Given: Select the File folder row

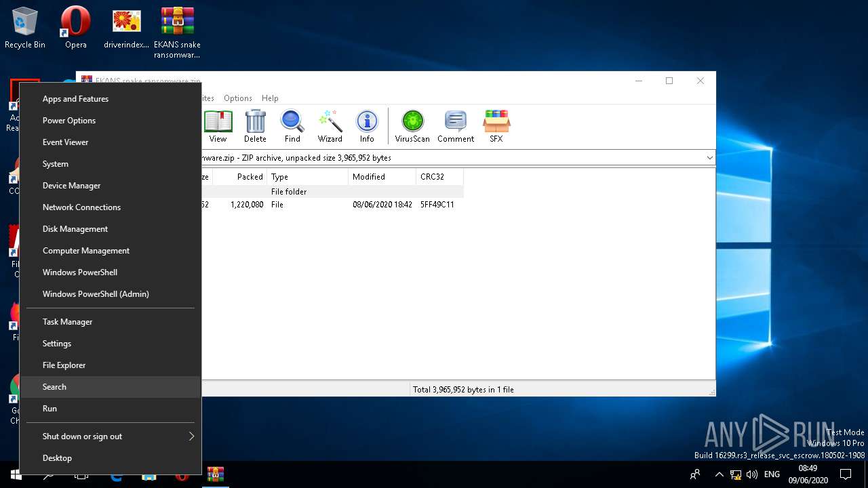Looking at the screenshot, I should click(x=332, y=192).
